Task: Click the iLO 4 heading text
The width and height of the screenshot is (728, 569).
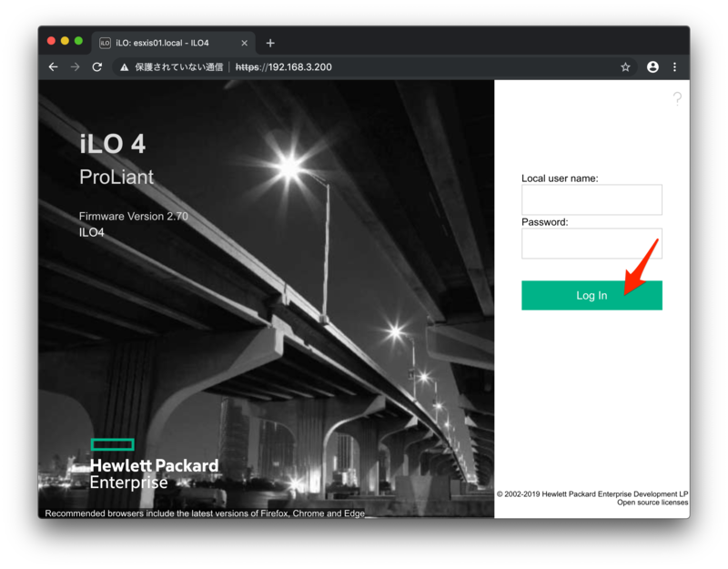Action: point(112,144)
